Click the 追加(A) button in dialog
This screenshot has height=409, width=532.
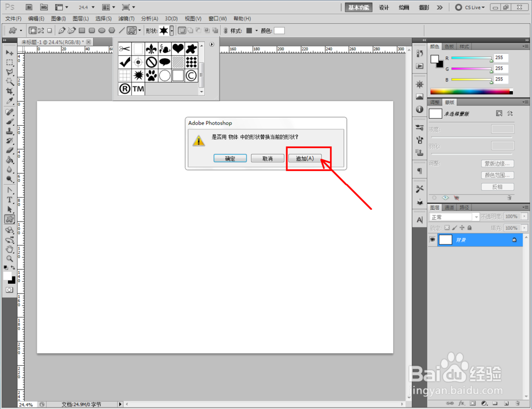point(305,158)
